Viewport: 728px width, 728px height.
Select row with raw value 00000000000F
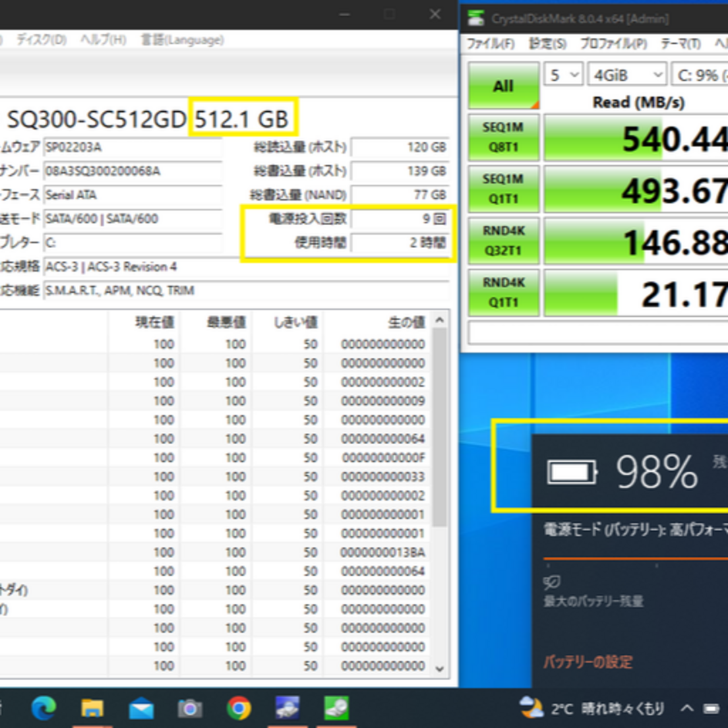(x=214, y=457)
